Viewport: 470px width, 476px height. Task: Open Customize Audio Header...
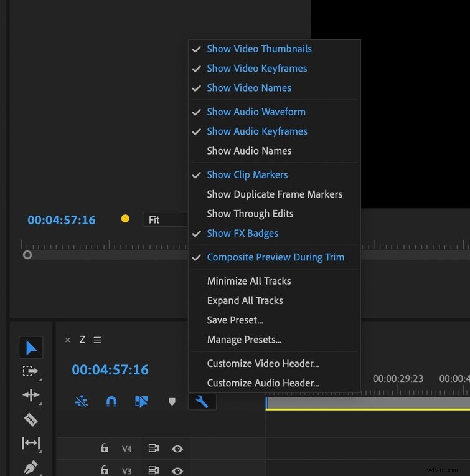pos(274,383)
